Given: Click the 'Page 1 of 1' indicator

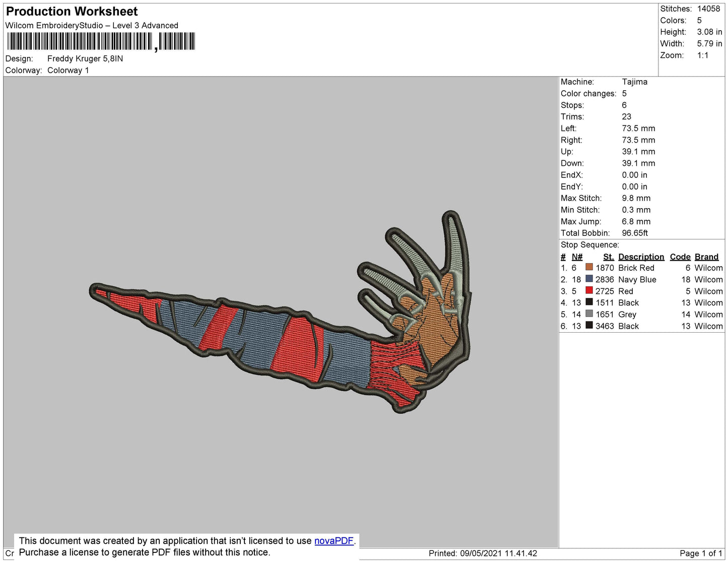Looking at the screenshot, I should tap(701, 553).
